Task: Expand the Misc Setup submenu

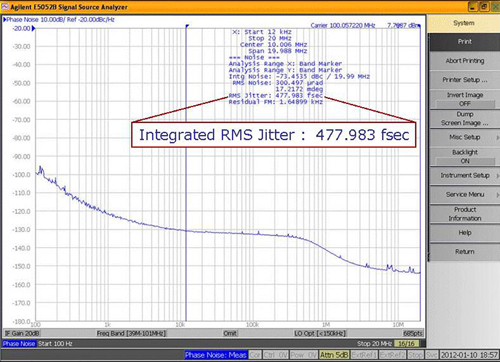Action: click(x=465, y=137)
